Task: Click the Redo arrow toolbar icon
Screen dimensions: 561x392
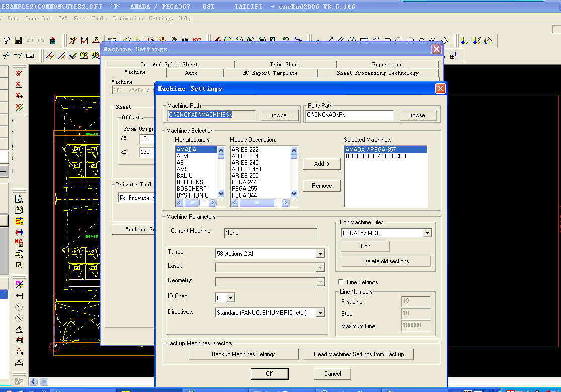Action: click(x=41, y=40)
